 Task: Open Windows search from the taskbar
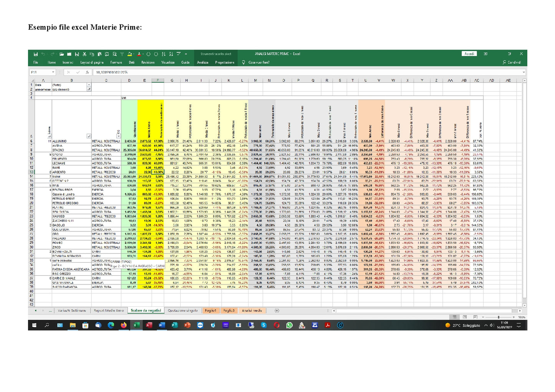(x=46, y=325)
